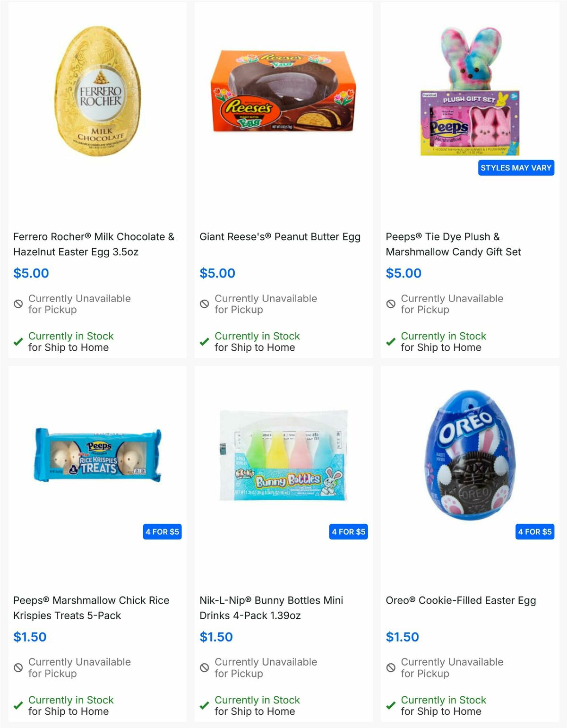The height and width of the screenshot is (728, 567).
Task: Click the unavailable-for-pickup icon on Giant Reese's Egg
Action: click(204, 303)
